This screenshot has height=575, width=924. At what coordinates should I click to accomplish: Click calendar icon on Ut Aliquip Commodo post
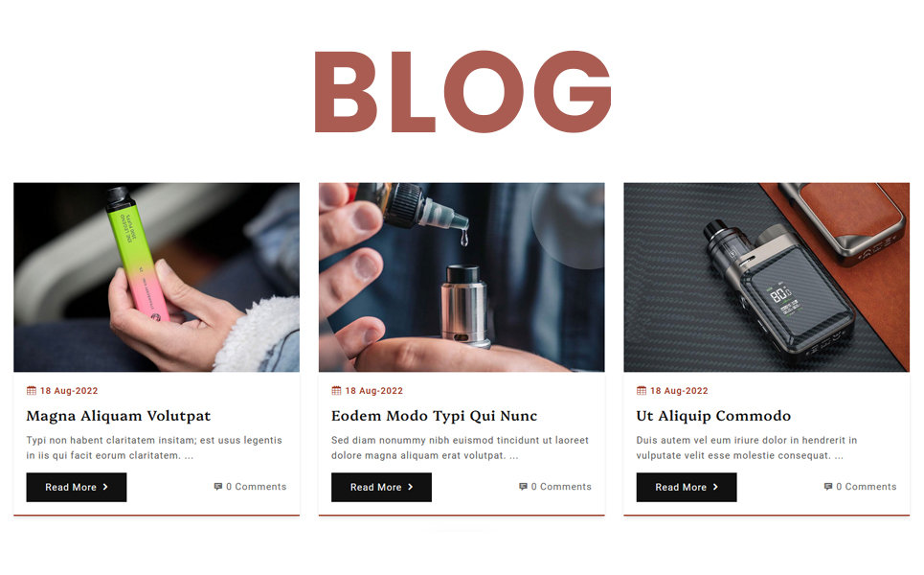[x=642, y=390]
